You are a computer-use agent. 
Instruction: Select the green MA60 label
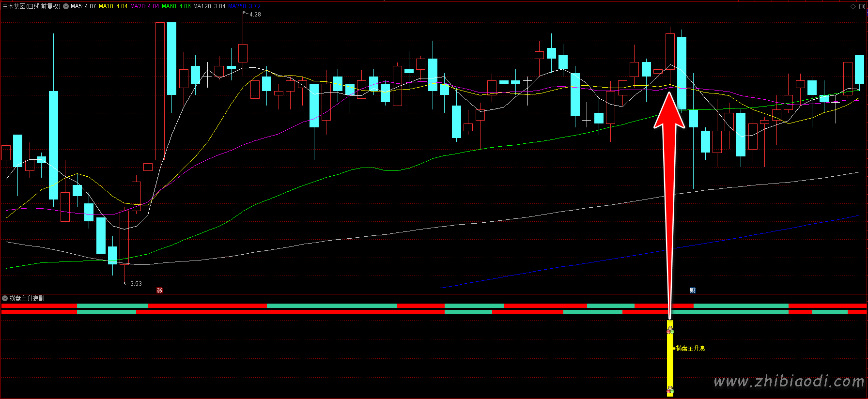click(x=176, y=6)
